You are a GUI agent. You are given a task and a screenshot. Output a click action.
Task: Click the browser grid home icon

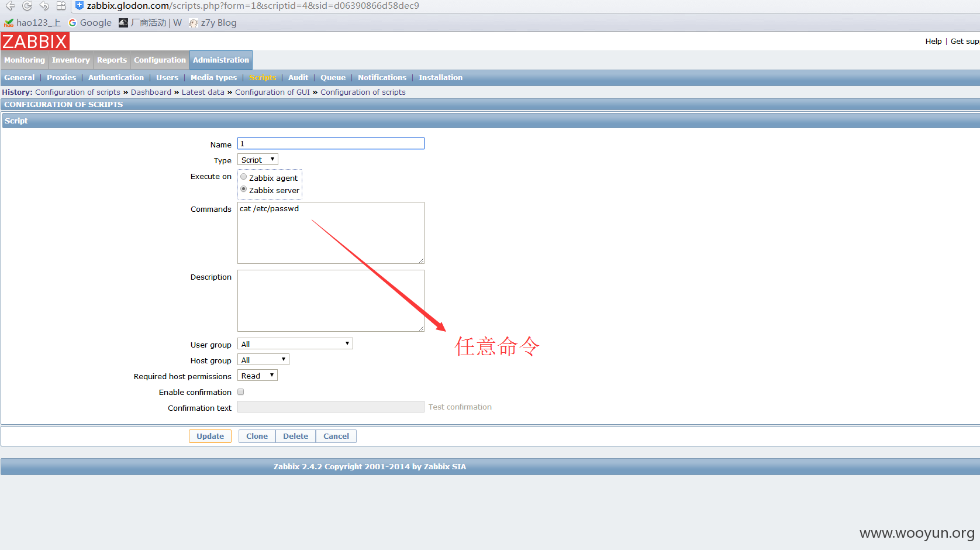(61, 6)
